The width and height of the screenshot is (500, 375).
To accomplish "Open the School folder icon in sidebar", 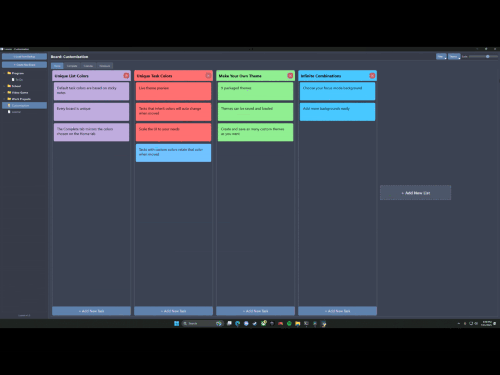I will 9,86.
